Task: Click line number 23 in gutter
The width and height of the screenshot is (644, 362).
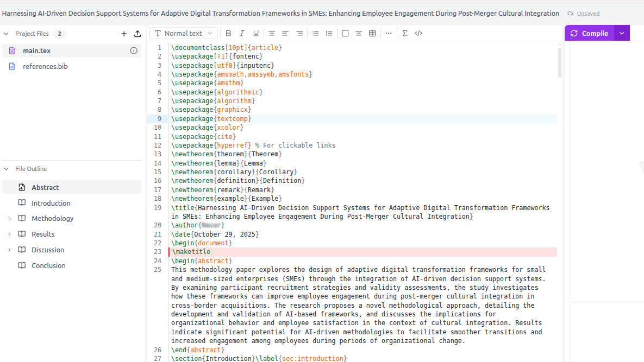Action: 158,252
